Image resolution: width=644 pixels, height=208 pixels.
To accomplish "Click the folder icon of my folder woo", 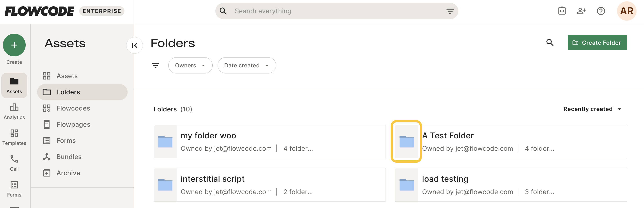I will 165,142.
